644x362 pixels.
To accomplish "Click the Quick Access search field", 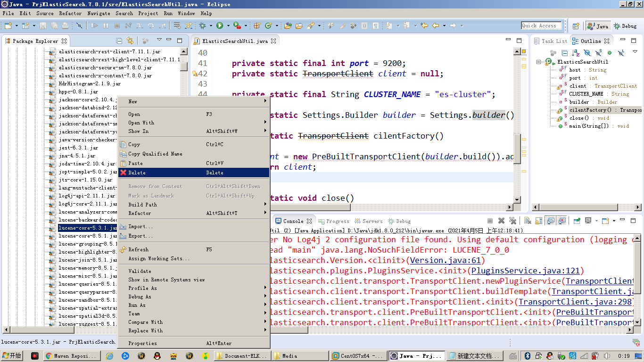I will (x=541, y=25).
